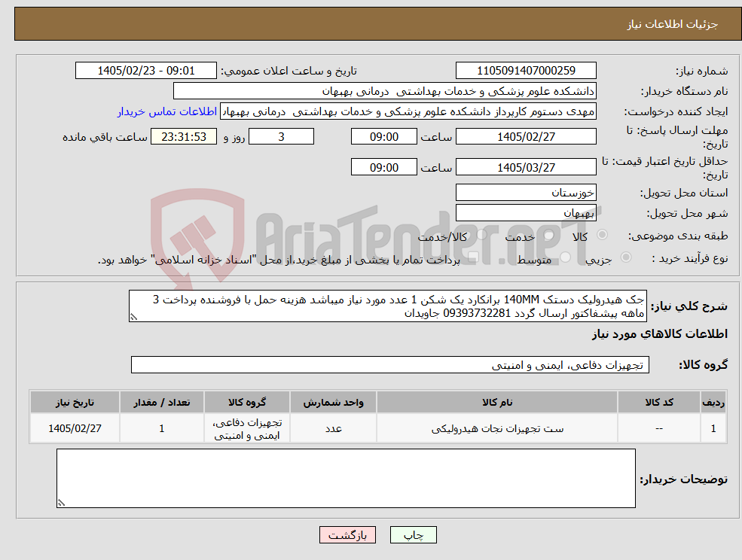Select the کالا/خدمت radio button
Viewport: 742px width, 560px height.
point(481,235)
